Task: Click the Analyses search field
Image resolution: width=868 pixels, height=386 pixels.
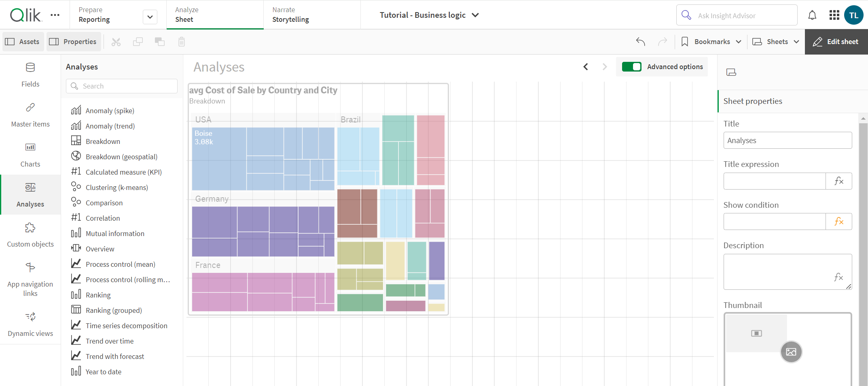Action: (x=121, y=86)
